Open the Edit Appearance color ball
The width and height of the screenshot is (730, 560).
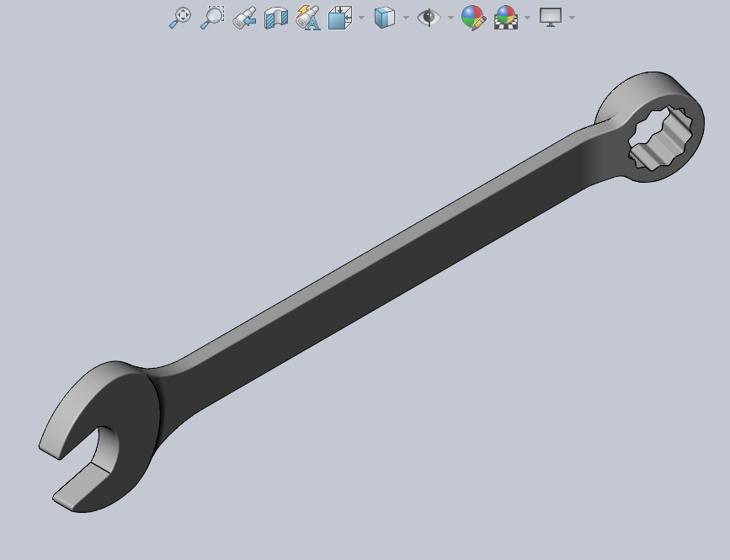[x=473, y=18]
